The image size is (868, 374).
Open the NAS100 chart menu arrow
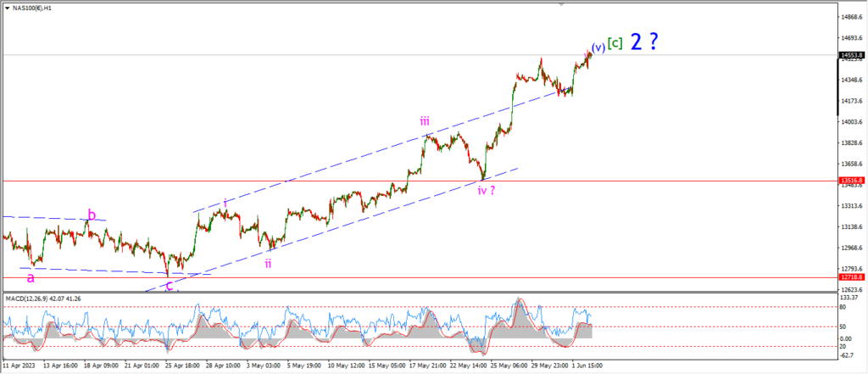point(6,8)
